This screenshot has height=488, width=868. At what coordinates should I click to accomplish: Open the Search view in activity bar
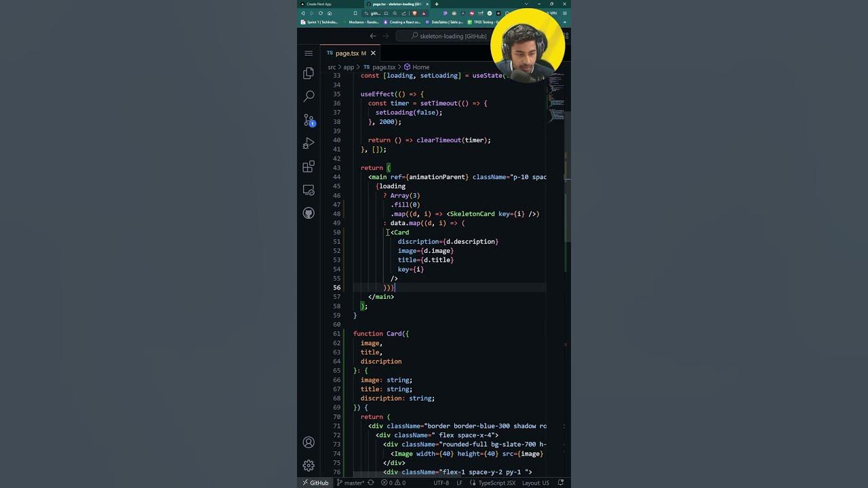[x=309, y=96]
